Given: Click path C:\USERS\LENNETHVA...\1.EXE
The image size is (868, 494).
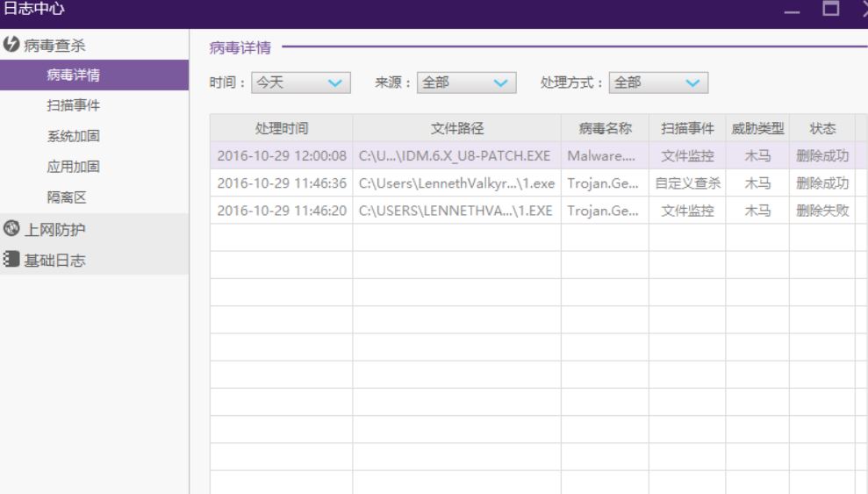Looking at the screenshot, I should pyautogui.click(x=456, y=211).
